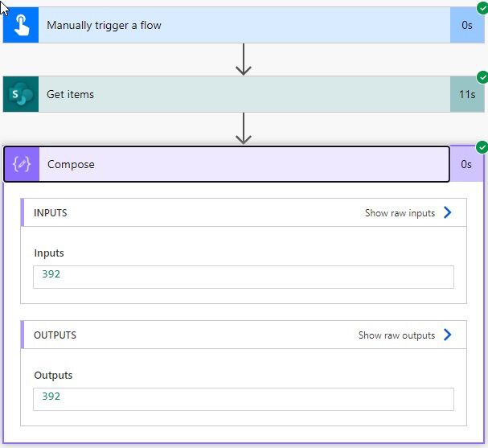
Task: Click the 0s duration badge on Compose
Action: coord(467,164)
